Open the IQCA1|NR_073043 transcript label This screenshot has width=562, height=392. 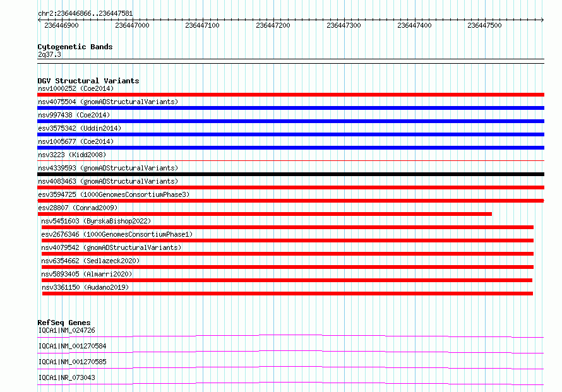pos(67,377)
